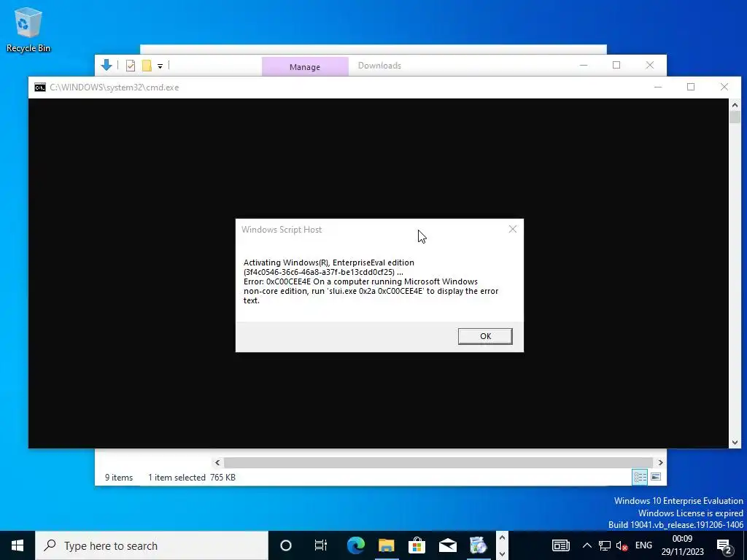
Task: Click the last running app taskbar icon
Action: tap(478, 545)
